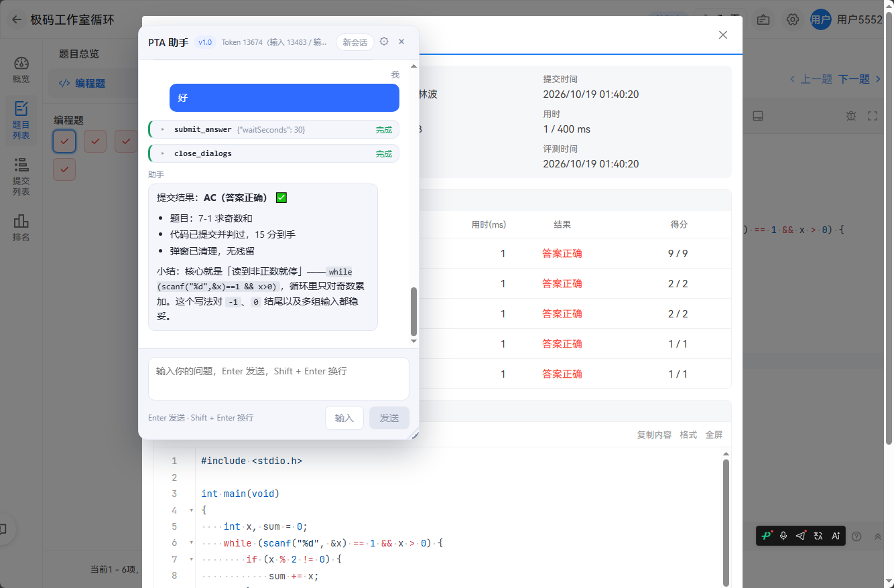This screenshot has width=894, height=588.
Task: Click the 用户 avatar in the header
Action: [821, 19]
